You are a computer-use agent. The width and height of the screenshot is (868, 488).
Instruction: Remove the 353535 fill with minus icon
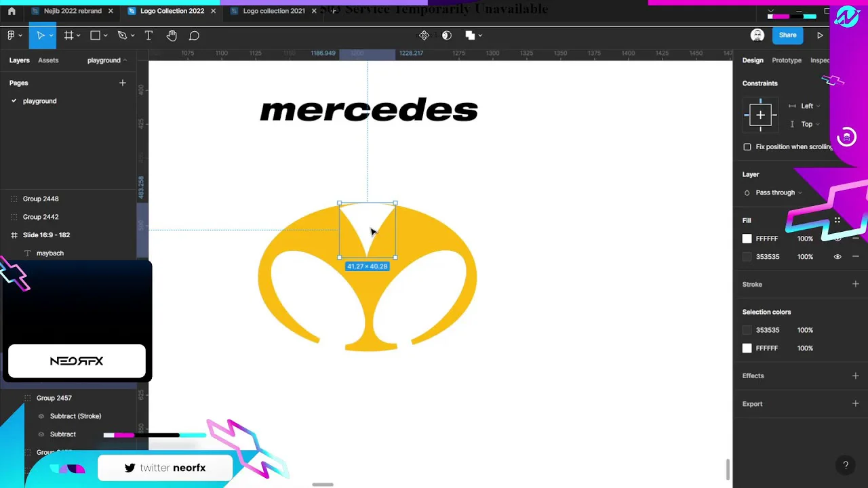point(856,257)
